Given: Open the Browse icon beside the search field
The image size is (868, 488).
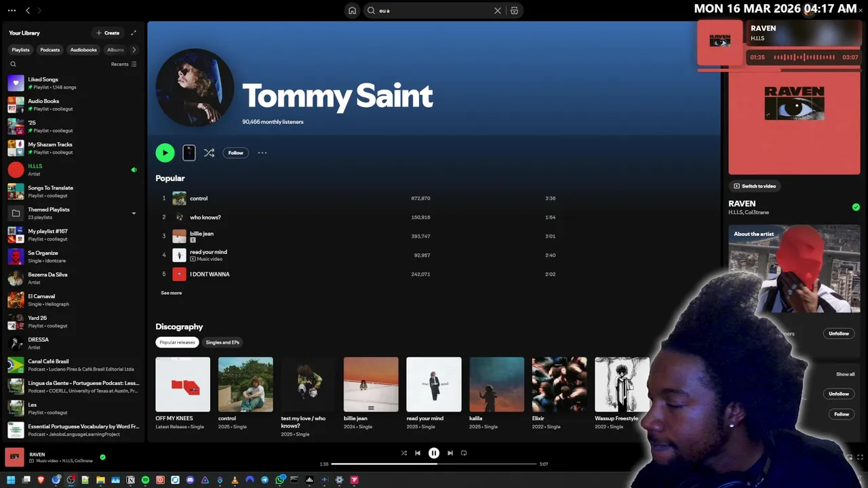Looking at the screenshot, I should (514, 11).
